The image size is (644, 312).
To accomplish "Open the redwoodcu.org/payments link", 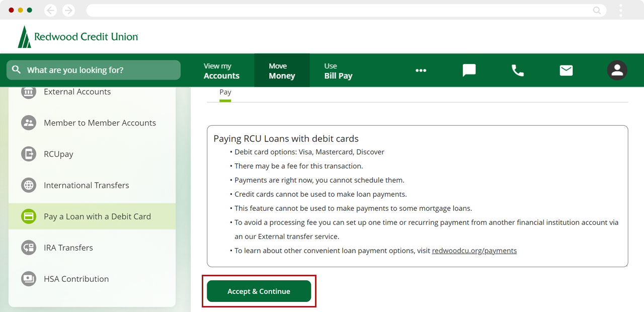I will [474, 251].
